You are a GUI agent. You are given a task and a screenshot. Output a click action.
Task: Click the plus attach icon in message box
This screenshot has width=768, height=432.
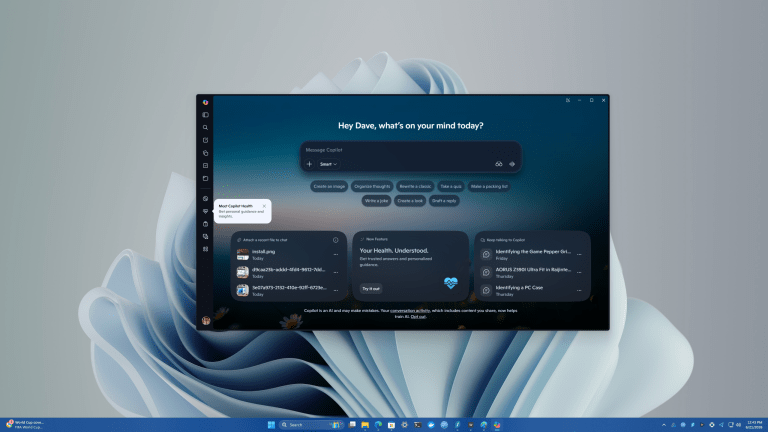(x=309, y=164)
